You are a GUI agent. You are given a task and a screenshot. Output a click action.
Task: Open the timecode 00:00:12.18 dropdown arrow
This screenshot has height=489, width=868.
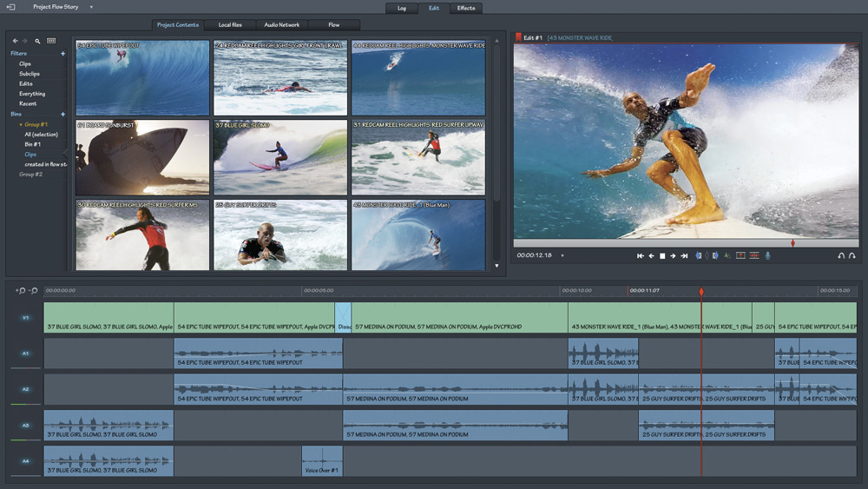pos(562,256)
